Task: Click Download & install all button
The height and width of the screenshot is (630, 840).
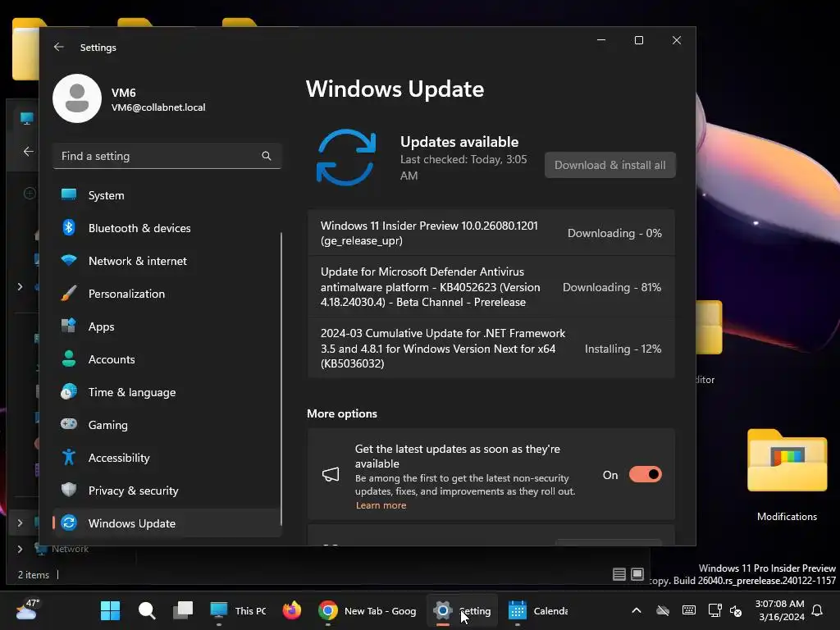Action: [x=609, y=165]
